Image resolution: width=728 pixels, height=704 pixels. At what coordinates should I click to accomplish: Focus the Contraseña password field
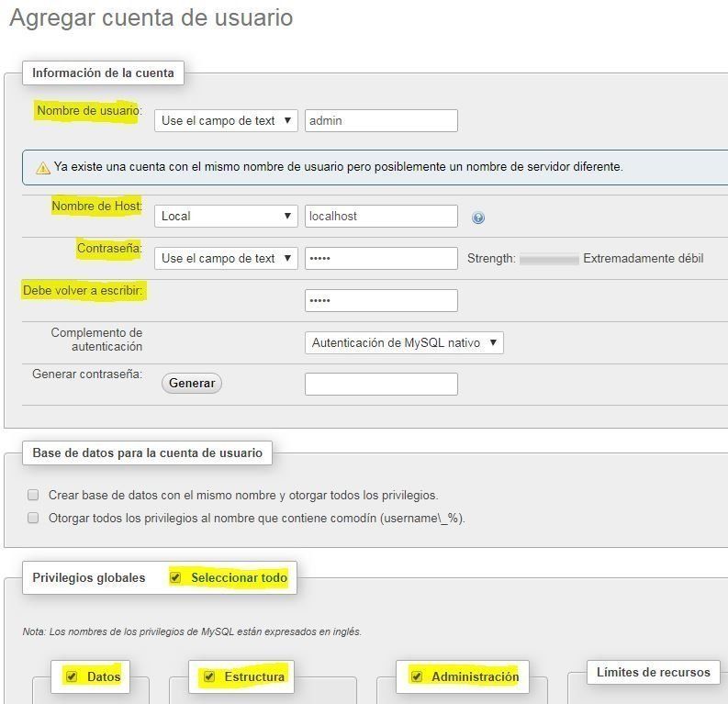(381, 258)
